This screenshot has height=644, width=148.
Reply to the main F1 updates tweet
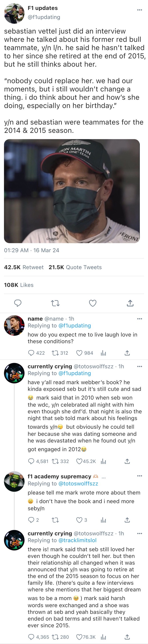pos(18,303)
